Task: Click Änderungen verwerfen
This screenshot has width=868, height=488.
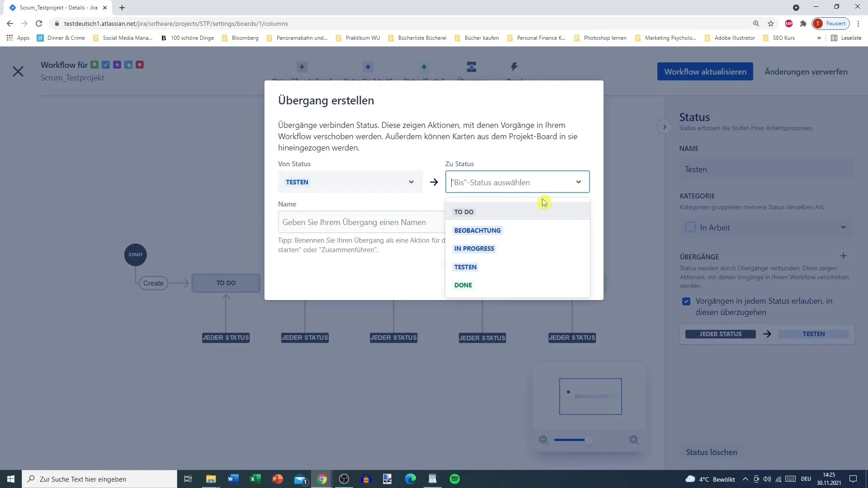Action: (x=806, y=71)
